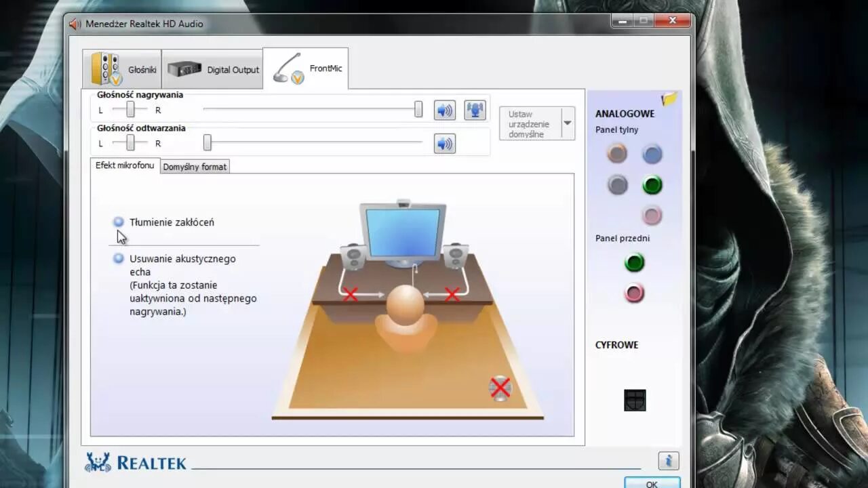Viewport: 868px width, 488px height.
Task: Mute the playback volume speaker icon
Action: [445, 144]
